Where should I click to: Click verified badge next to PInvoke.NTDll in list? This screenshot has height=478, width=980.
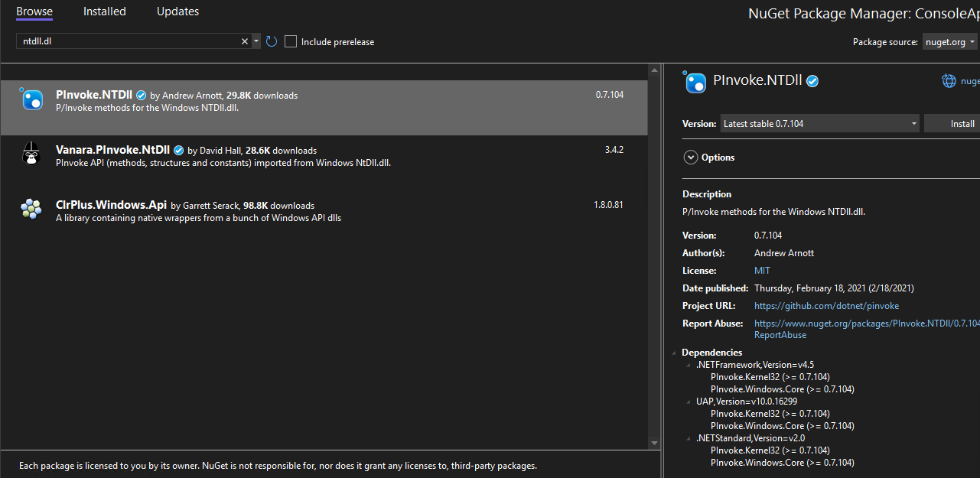coord(141,96)
